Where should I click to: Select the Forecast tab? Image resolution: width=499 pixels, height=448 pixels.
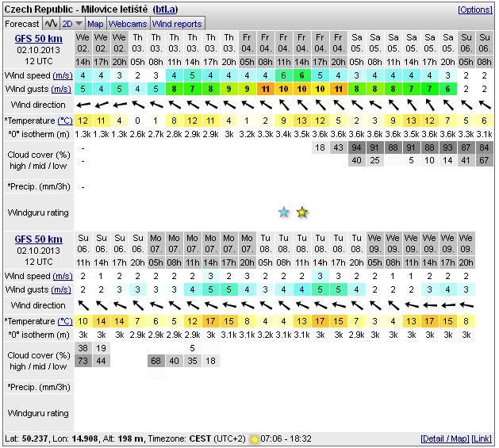[x=21, y=24]
